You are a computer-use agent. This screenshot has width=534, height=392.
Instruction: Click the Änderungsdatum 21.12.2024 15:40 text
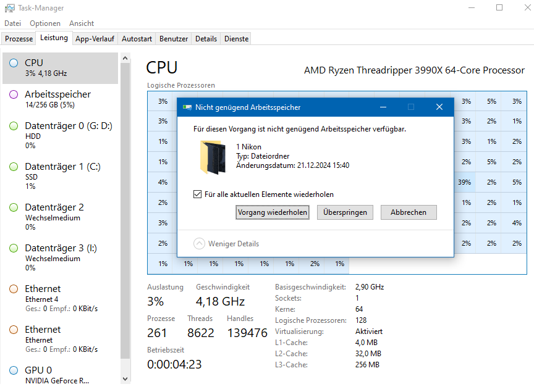292,165
